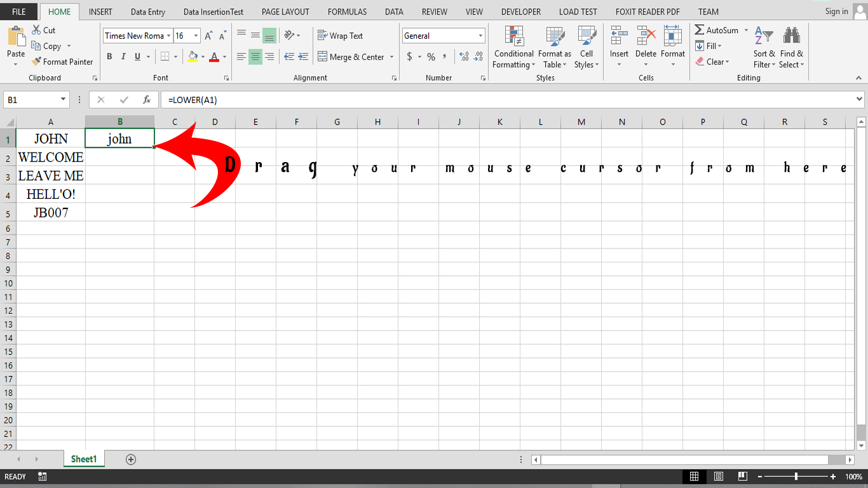This screenshot has height=488, width=868.
Task: Open the Font dialog launcher
Action: (226, 78)
